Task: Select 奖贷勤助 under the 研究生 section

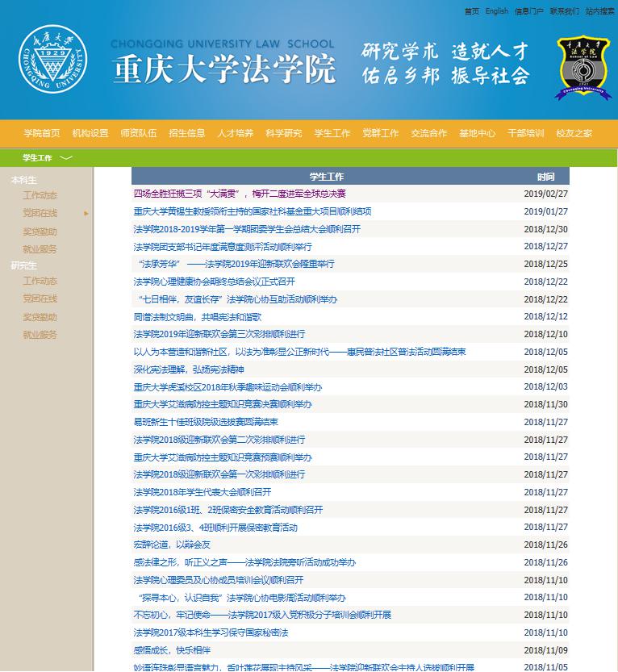Action: 40,317
